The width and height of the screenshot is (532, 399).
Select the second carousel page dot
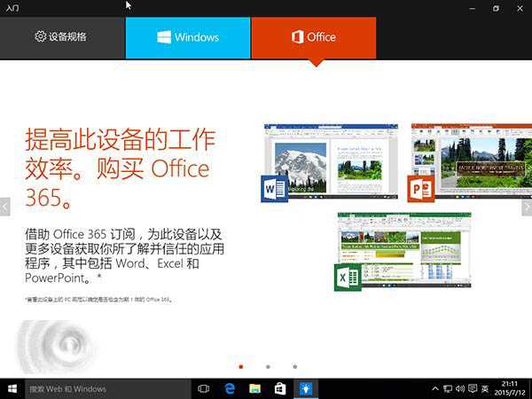(x=268, y=366)
